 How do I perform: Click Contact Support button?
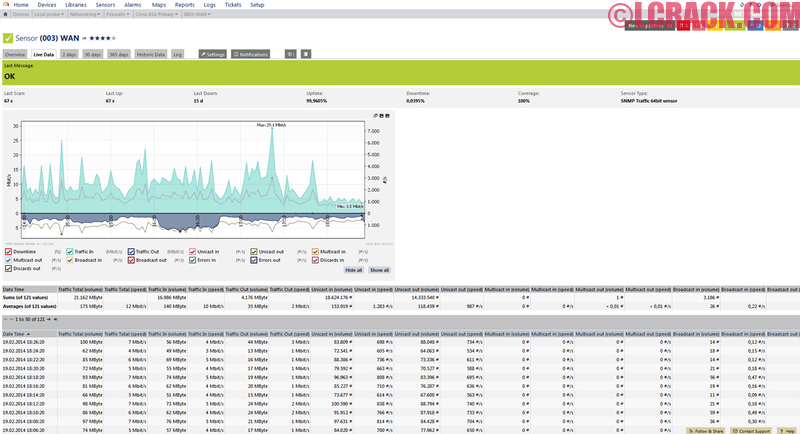pos(751,431)
